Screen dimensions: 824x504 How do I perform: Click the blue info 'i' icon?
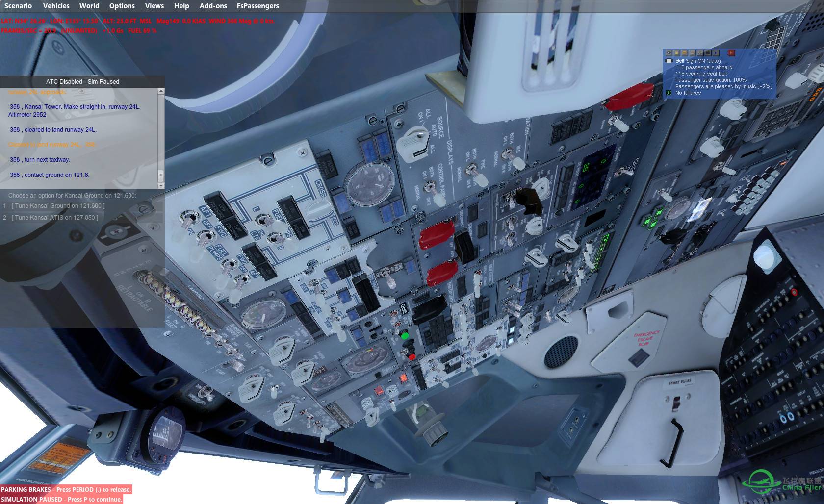pyautogui.click(x=716, y=53)
